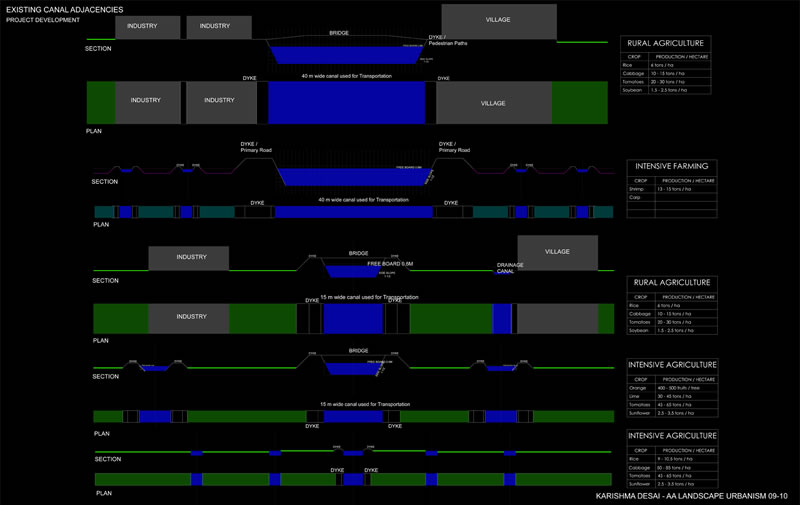800x505 pixels.
Task: Click the '30 - 45 tons / ha' value
Action: point(674,396)
